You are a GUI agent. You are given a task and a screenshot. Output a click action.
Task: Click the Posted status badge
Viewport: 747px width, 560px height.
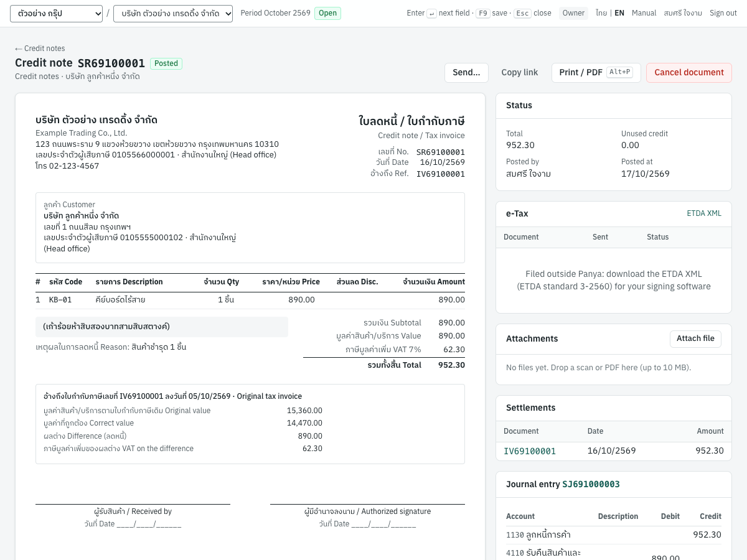point(166,63)
